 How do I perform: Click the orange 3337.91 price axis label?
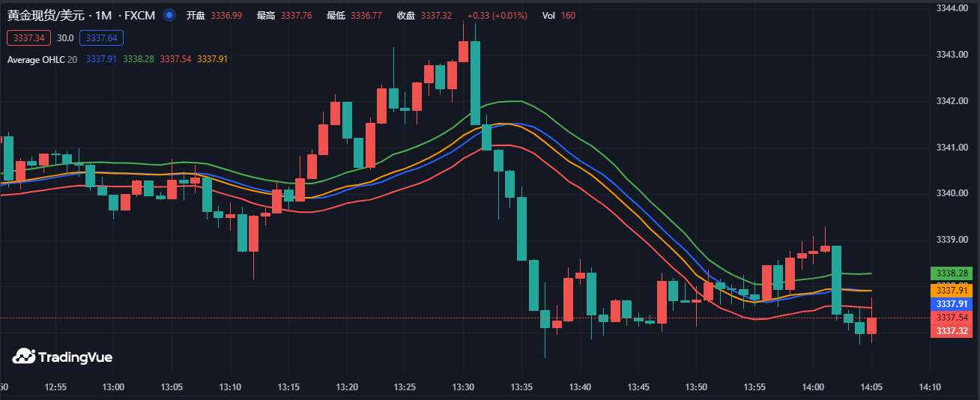tap(954, 291)
